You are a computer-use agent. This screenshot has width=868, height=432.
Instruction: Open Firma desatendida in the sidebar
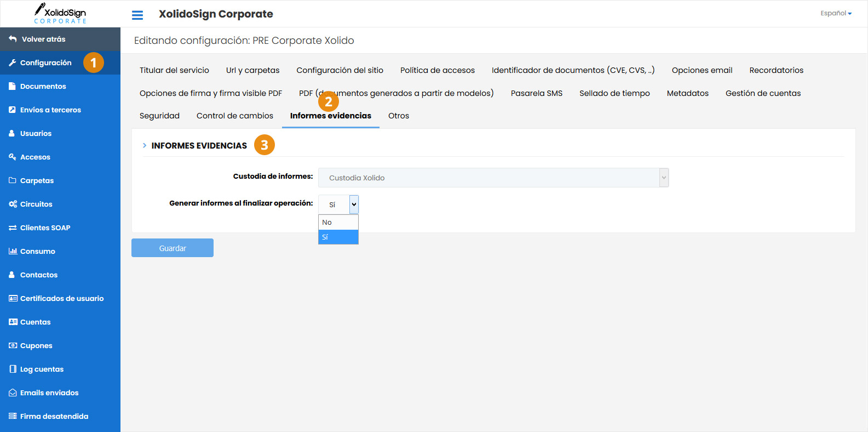(54, 416)
